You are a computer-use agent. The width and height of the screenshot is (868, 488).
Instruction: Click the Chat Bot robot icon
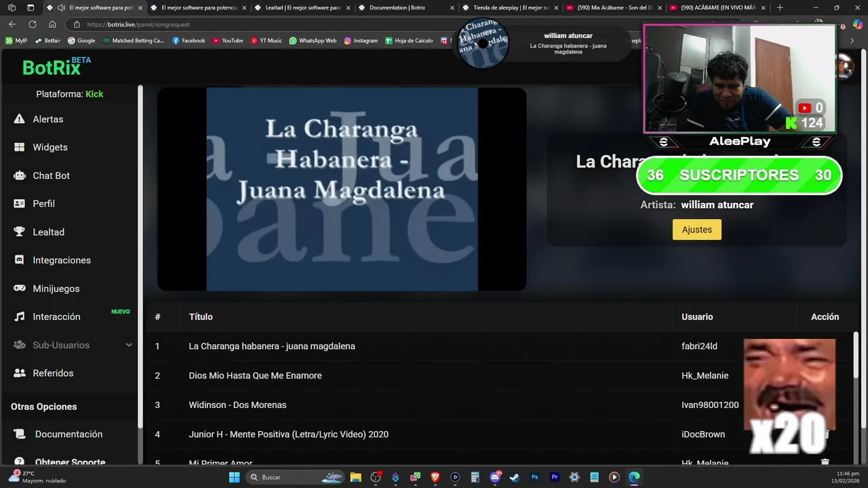(20, 176)
